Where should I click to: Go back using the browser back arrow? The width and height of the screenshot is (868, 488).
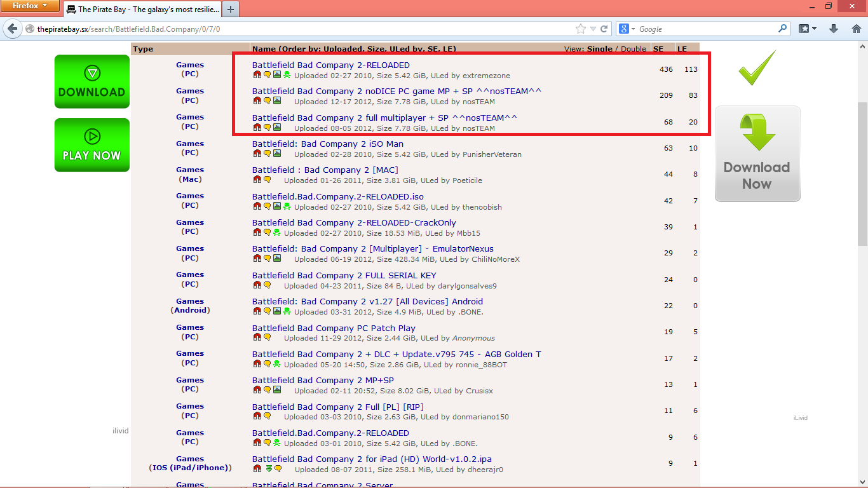pos(12,29)
